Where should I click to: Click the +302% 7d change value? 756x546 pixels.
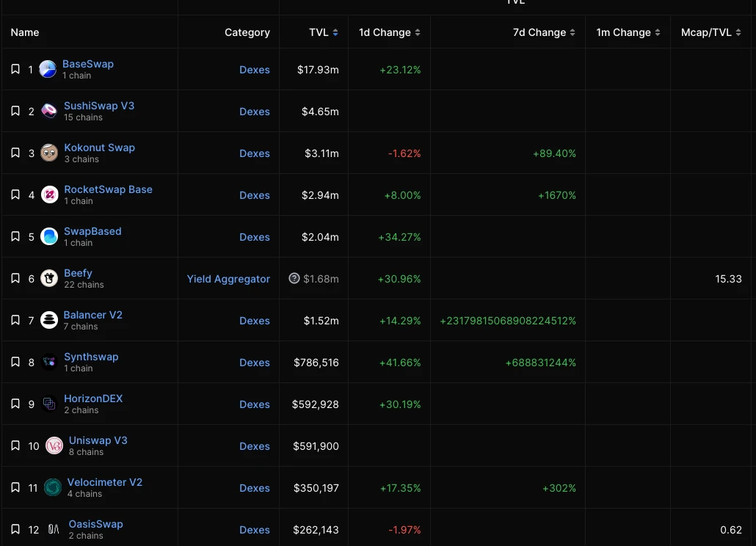tap(559, 488)
